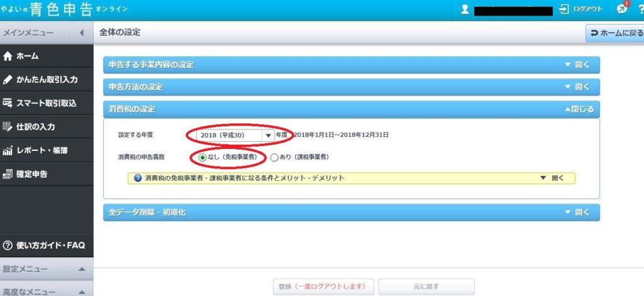Open かんたん取引入力 menu item
The image size is (644, 296).
coord(47,80)
